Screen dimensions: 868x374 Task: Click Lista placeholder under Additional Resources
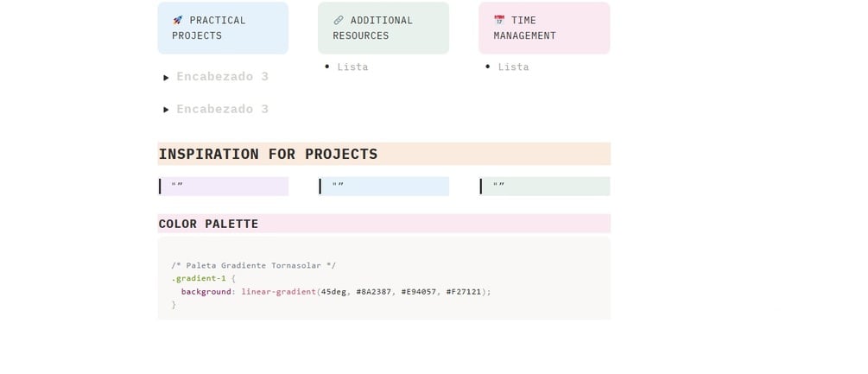352,67
